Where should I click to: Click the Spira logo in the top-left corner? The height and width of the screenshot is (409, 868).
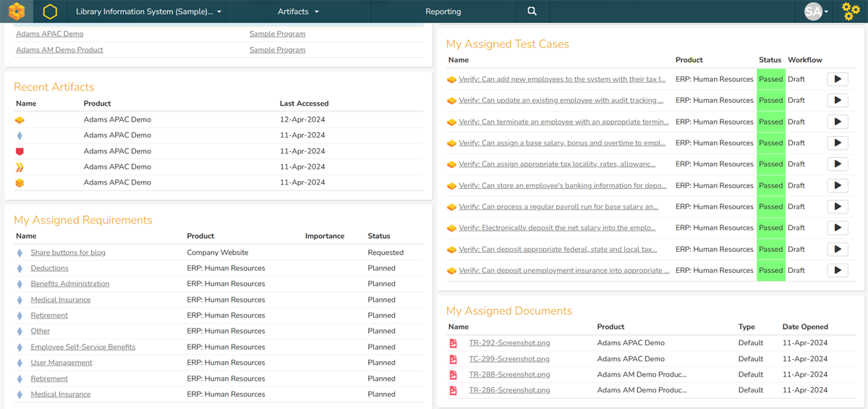coord(17,12)
